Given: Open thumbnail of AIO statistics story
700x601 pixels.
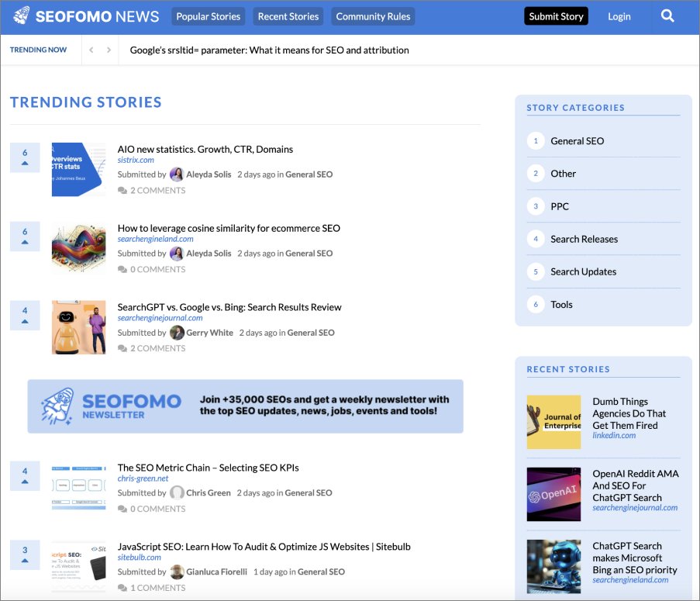Looking at the screenshot, I should click(x=78, y=170).
